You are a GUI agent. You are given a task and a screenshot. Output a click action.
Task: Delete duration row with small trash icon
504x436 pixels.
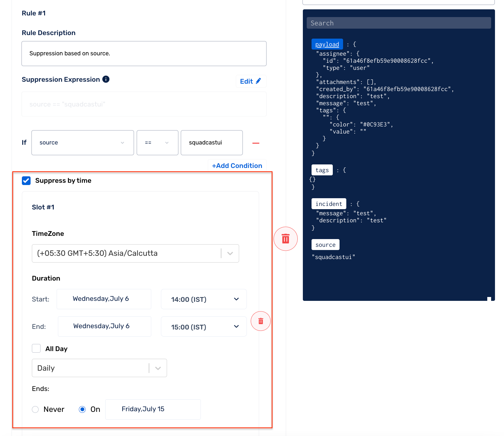pyautogui.click(x=261, y=321)
